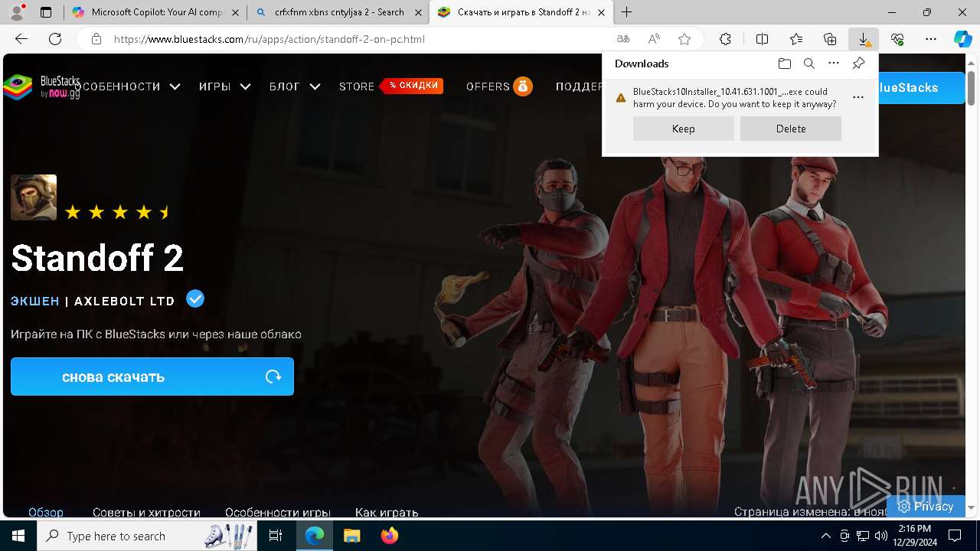Open the Collections icon
The width and height of the screenshot is (980, 551).
830,39
